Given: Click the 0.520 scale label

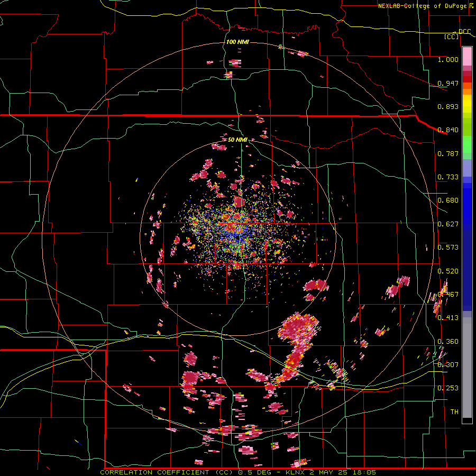Looking at the screenshot, I should [x=448, y=271].
